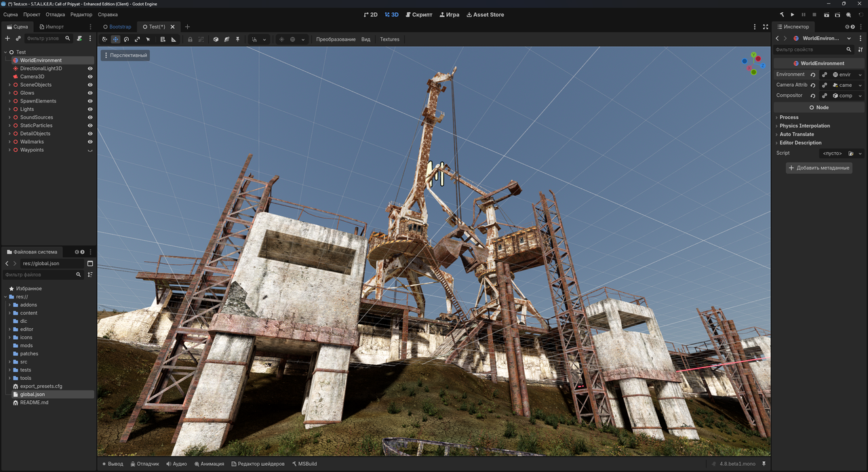Image resolution: width=868 pixels, height=472 pixels.
Task: Click the Фильтр файлов input field
Action: [43, 275]
